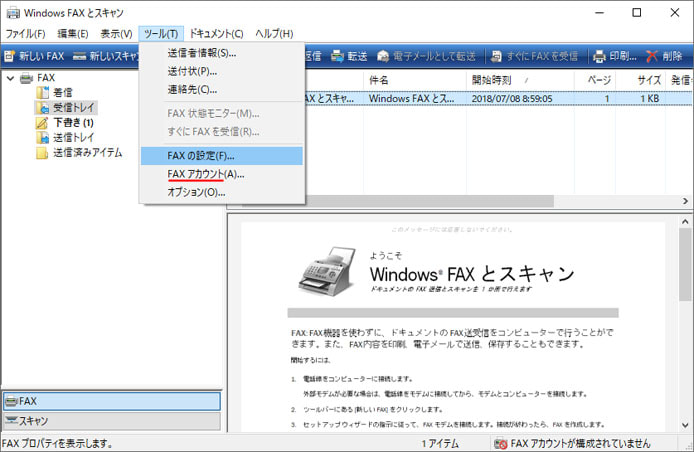Switch to スキャン (Scan) view button
Image resolution: width=694 pixels, height=452 pixels.
(x=112, y=421)
